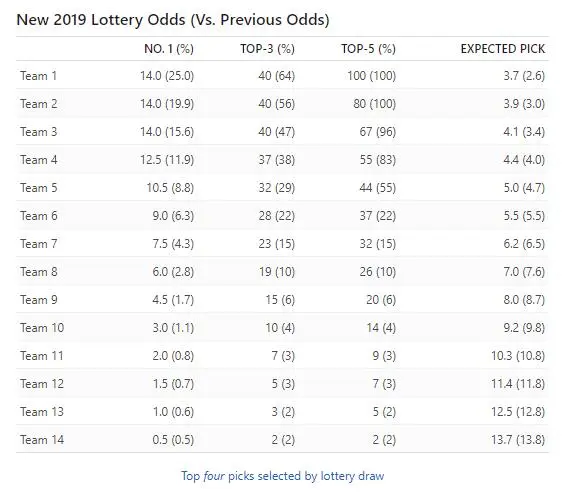Click the TOP-5 (%) column header
The image size is (570, 492).
(368, 49)
